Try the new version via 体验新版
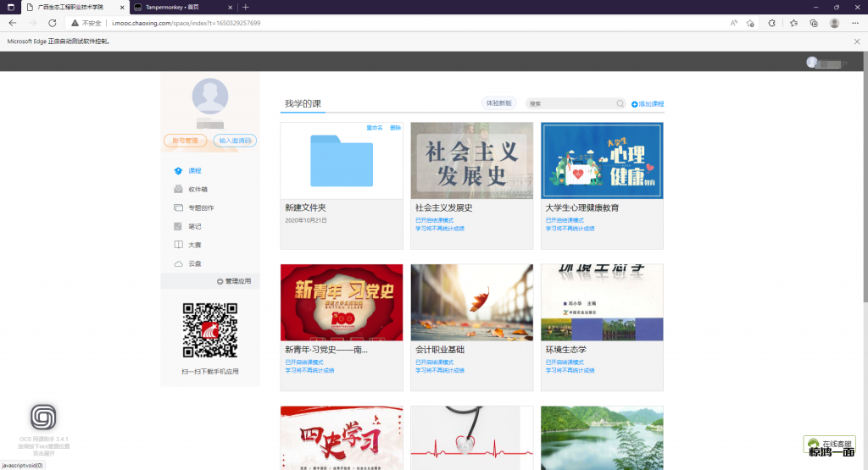Screen dimensions: 868x470 pyautogui.click(x=498, y=103)
